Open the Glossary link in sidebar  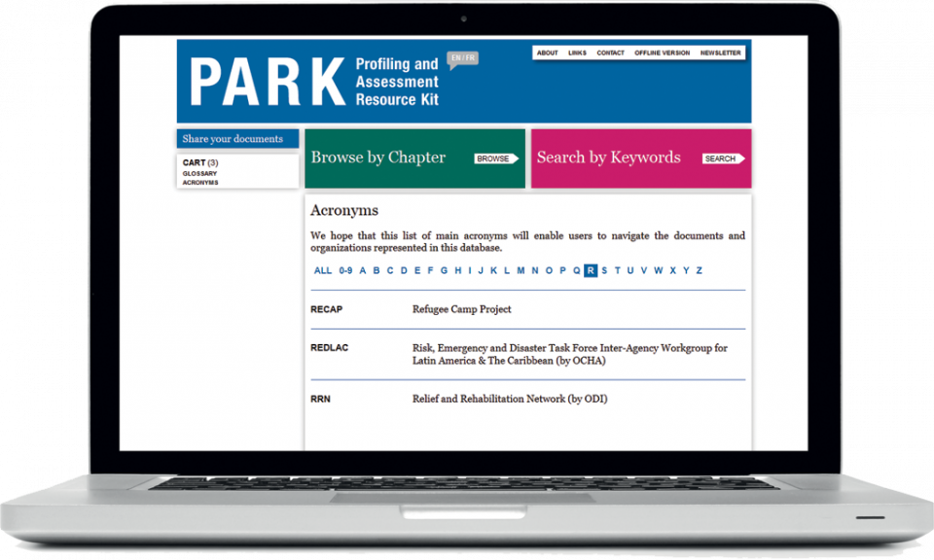(199, 173)
